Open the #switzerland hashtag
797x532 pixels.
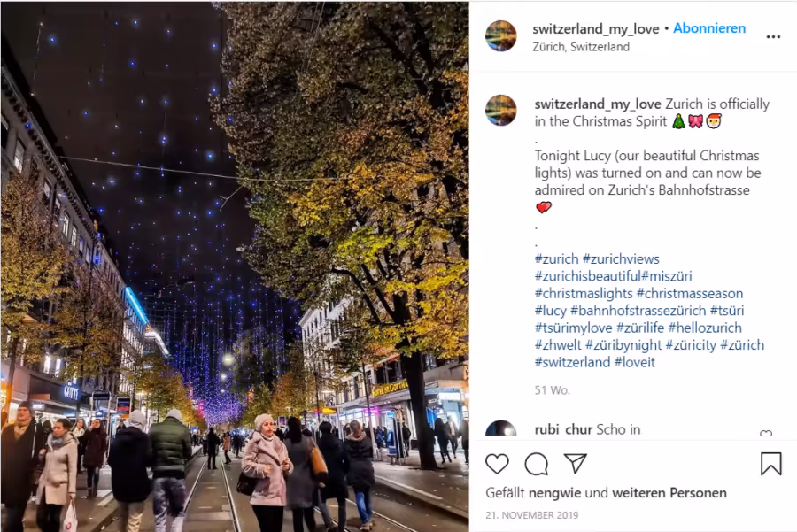[572, 362]
